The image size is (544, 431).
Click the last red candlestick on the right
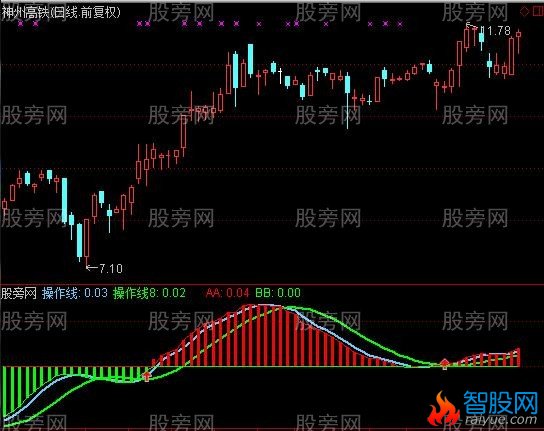(519, 42)
